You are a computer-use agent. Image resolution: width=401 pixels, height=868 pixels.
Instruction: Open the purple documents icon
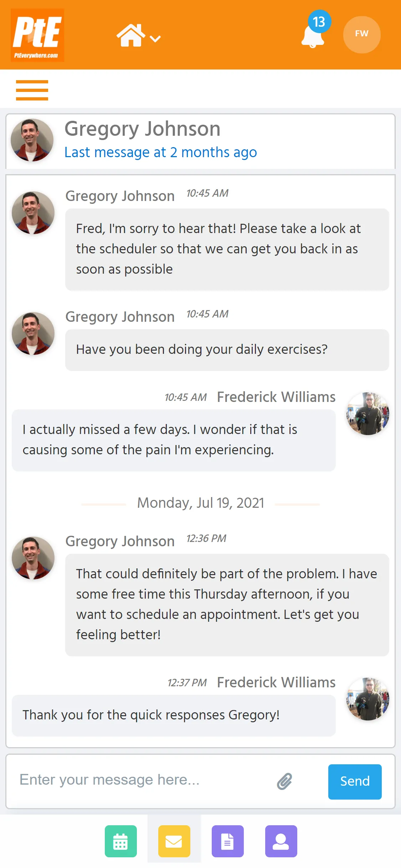click(228, 841)
